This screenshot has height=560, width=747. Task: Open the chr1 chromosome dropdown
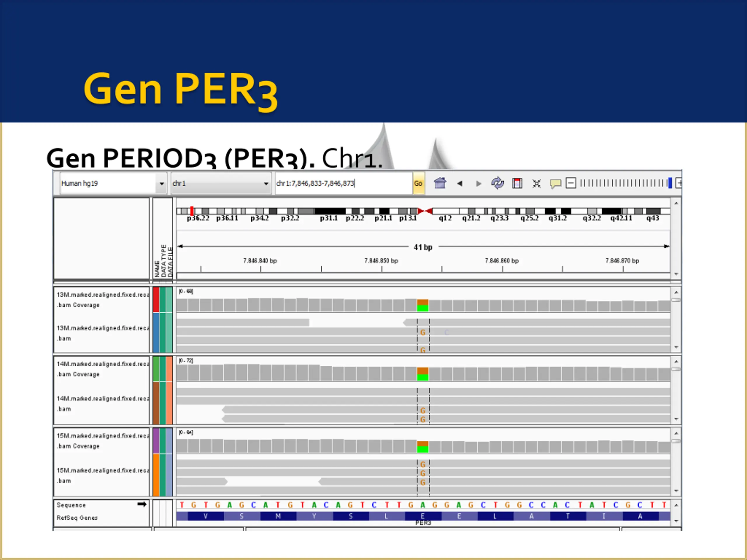[x=266, y=183]
